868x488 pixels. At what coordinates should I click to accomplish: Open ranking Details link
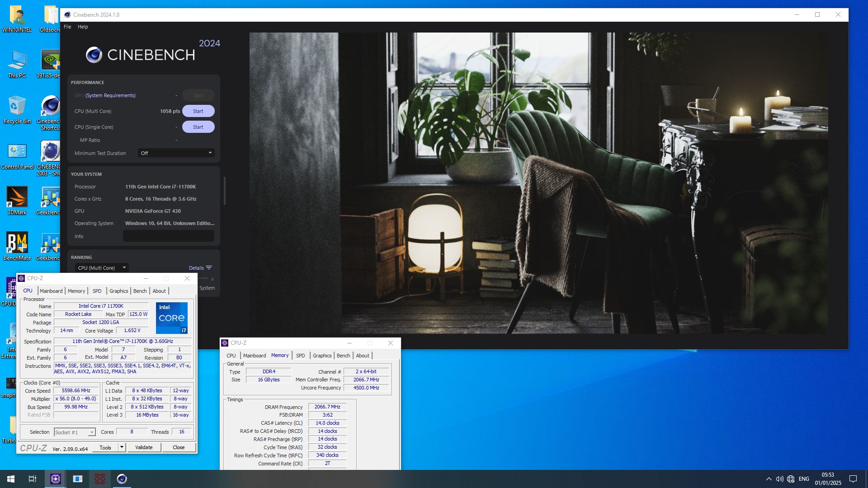(x=196, y=268)
